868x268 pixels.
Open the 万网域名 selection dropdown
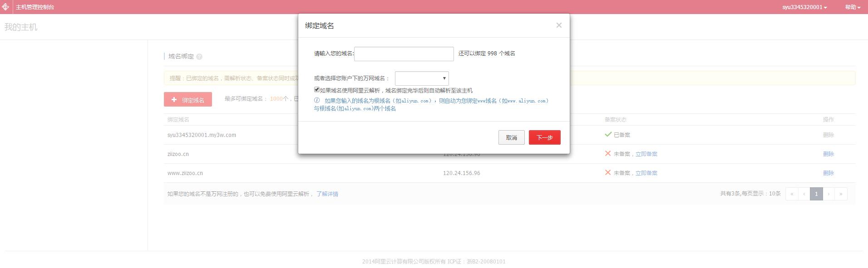[x=421, y=78]
